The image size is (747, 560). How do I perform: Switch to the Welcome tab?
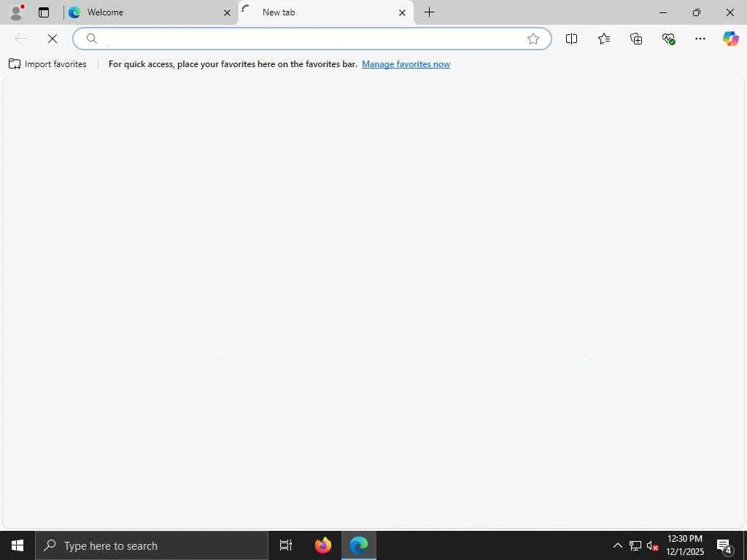pos(150,12)
